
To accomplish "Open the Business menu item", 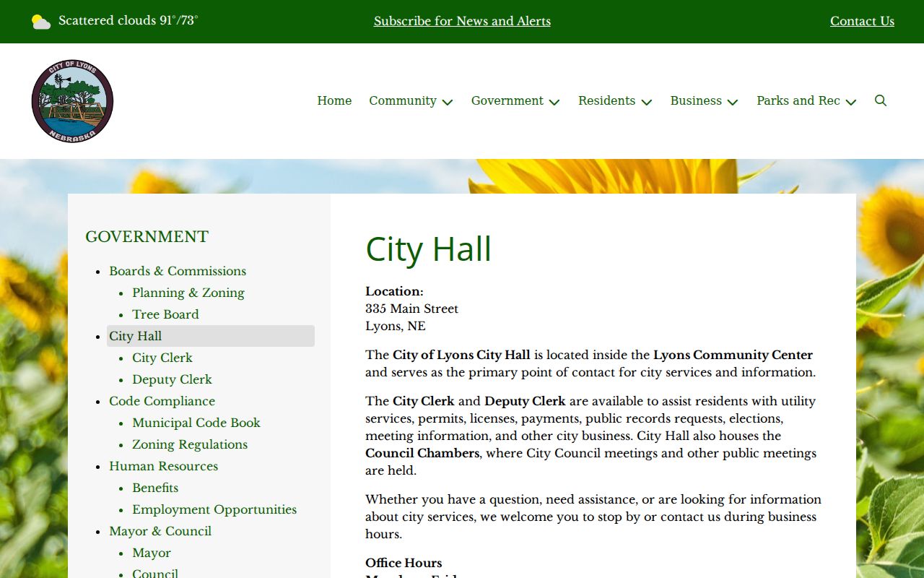I will click(696, 100).
